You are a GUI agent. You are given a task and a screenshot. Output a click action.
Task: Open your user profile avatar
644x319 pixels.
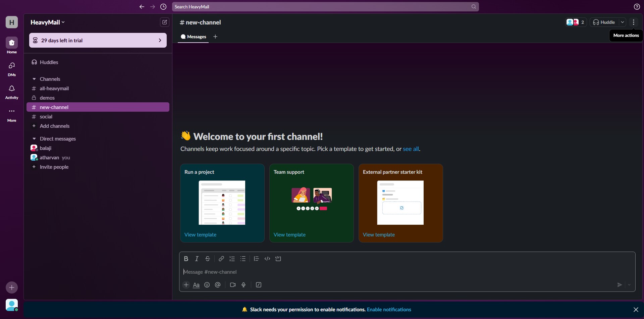[x=12, y=305]
